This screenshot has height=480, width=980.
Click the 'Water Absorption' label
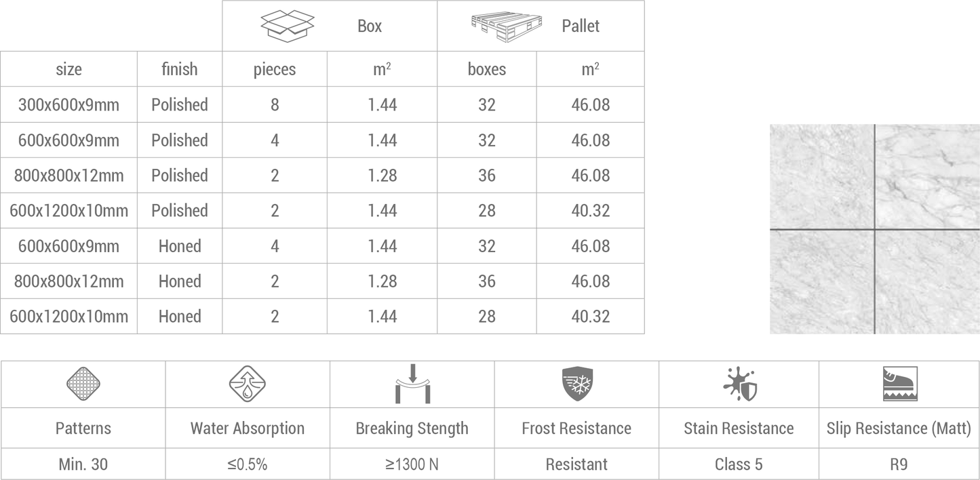click(x=248, y=428)
